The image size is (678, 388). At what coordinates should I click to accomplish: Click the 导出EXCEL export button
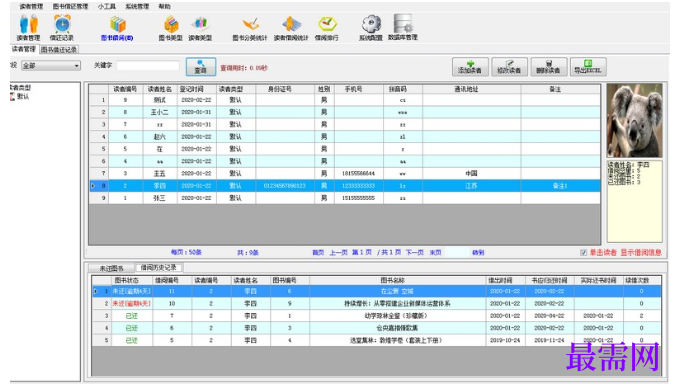[588, 67]
